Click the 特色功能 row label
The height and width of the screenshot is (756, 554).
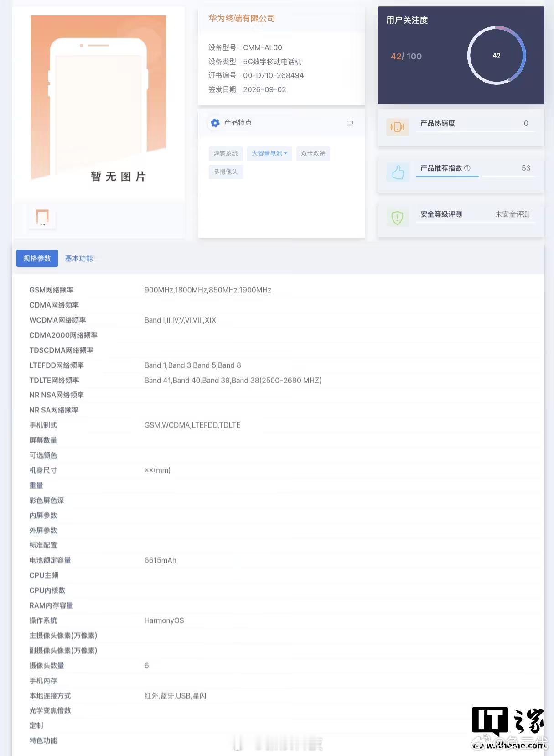43,740
